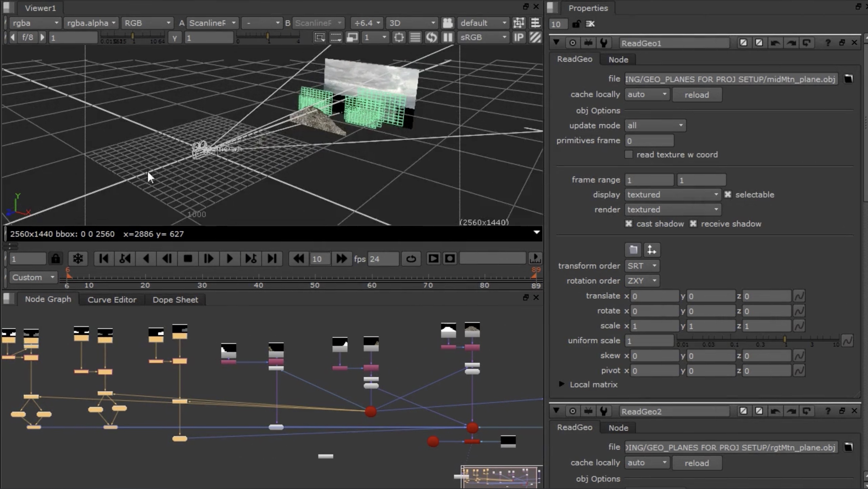Image resolution: width=868 pixels, height=489 pixels.
Task: Enable read texture w coord checkbox
Action: coord(629,155)
